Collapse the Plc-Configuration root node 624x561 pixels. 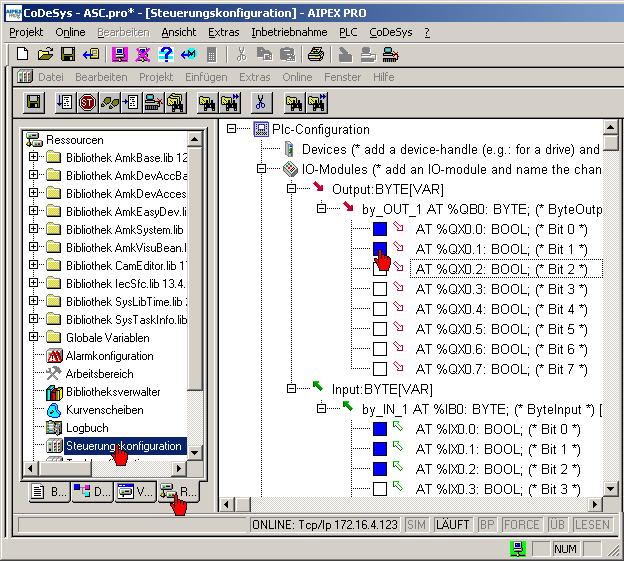pos(231,129)
